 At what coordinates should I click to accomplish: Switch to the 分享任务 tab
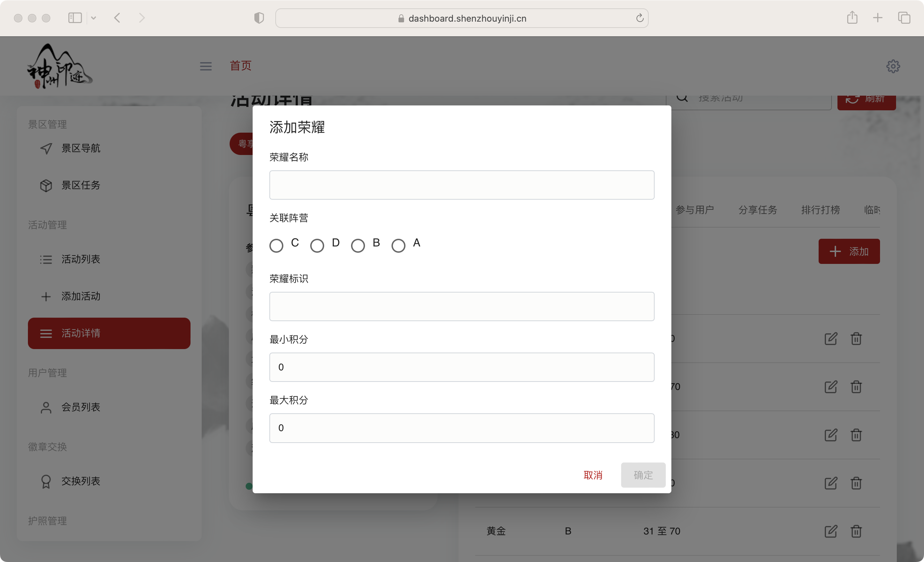(x=758, y=210)
